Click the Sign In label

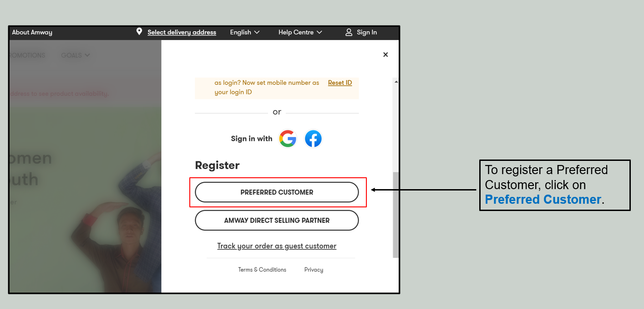tap(366, 32)
